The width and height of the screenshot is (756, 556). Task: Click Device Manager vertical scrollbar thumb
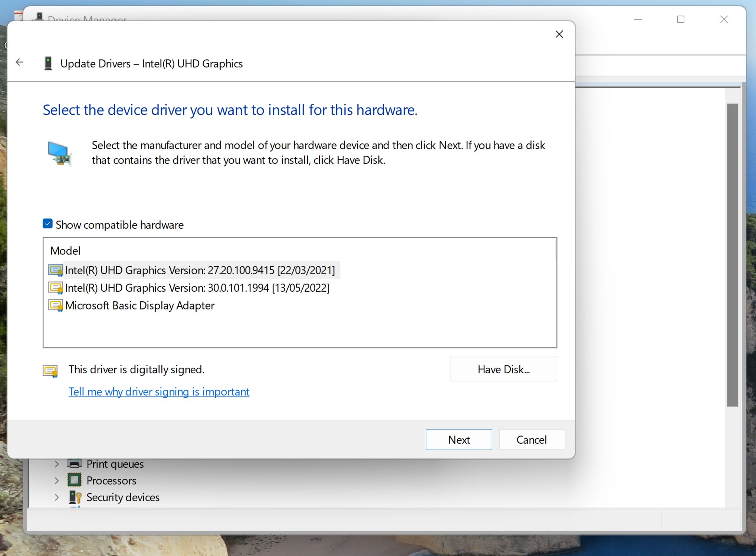tap(732, 255)
